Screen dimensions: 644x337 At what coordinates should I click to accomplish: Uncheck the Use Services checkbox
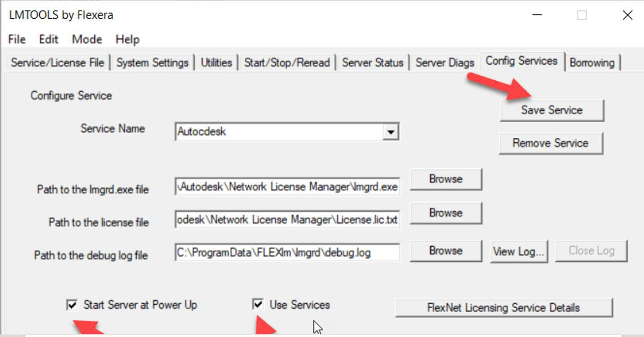(258, 304)
